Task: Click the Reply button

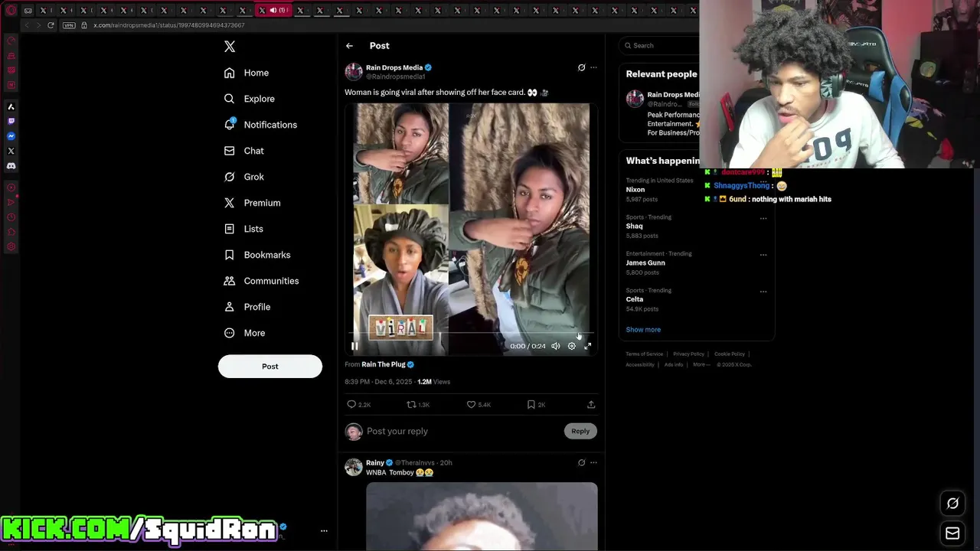Action: (x=580, y=431)
